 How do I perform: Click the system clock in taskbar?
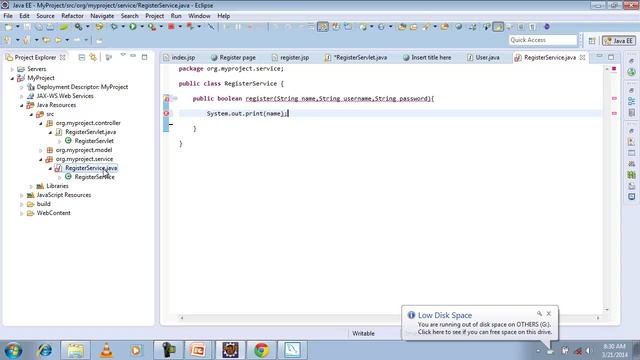point(614,350)
